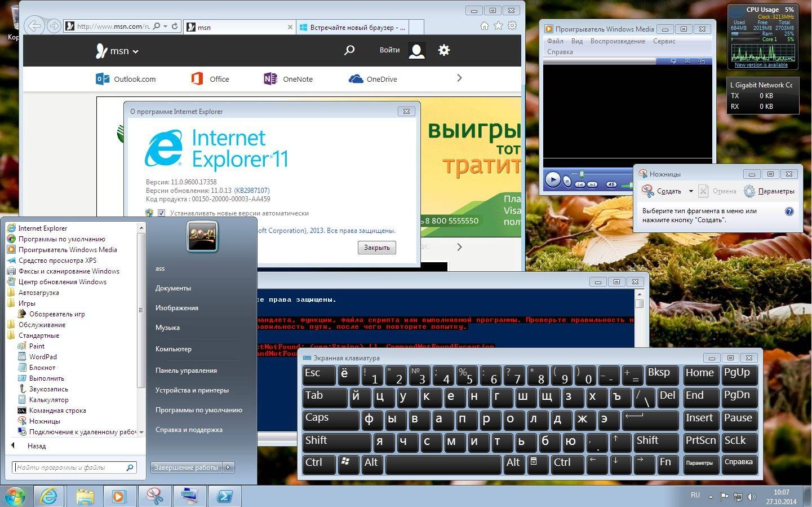Toggle the left Shift key on the on-screen keyboard
Image resolution: width=812 pixels, height=507 pixels.
coord(337,443)
